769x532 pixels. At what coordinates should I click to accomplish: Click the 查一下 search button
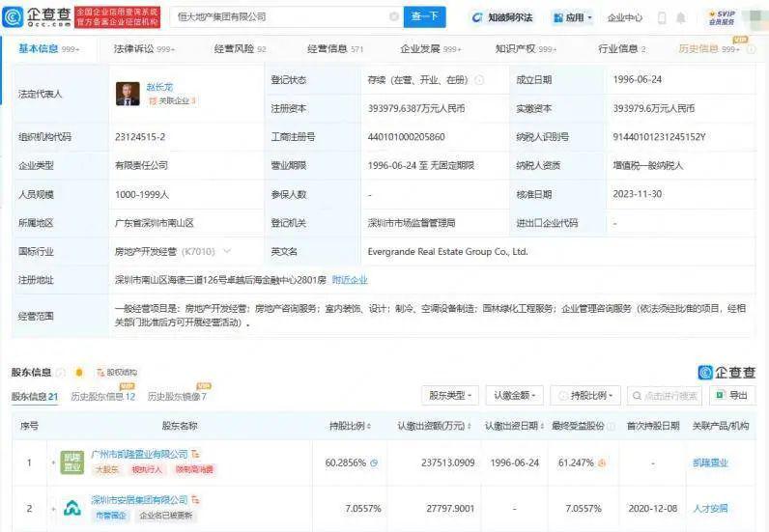[x=423, y=17]
